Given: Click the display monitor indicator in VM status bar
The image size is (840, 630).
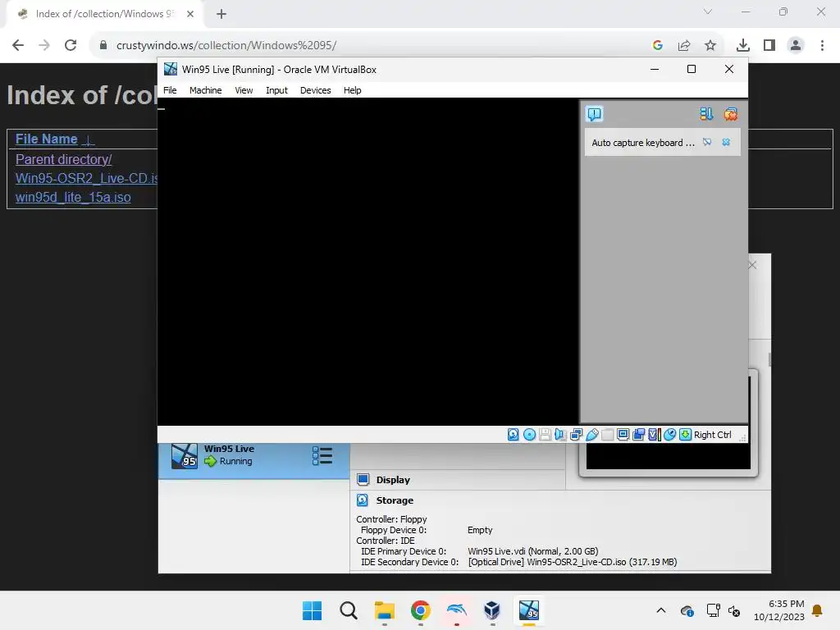Looking at the screenshot, I should pyautogui.click(x=623, y=435).
